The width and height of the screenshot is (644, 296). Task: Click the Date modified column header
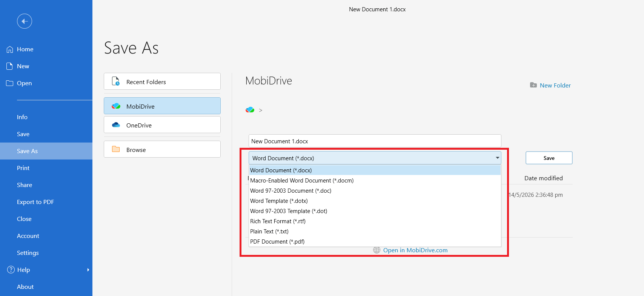tap(543, 178)
